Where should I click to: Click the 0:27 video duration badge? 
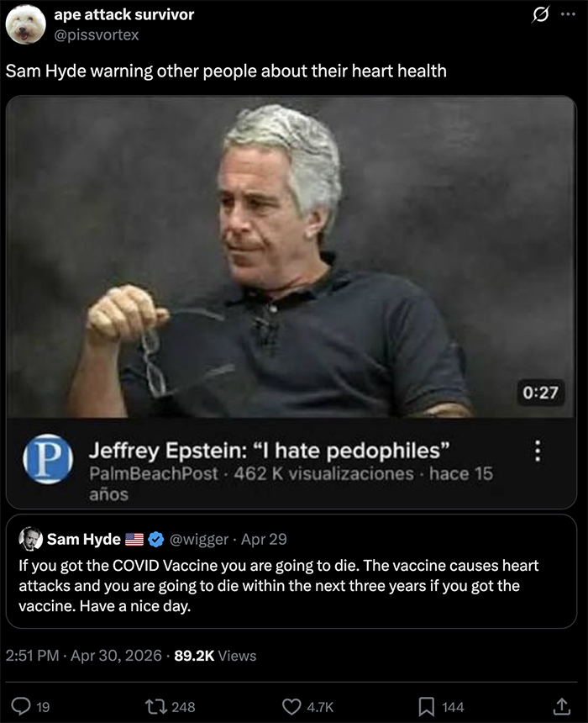point(540,393)
